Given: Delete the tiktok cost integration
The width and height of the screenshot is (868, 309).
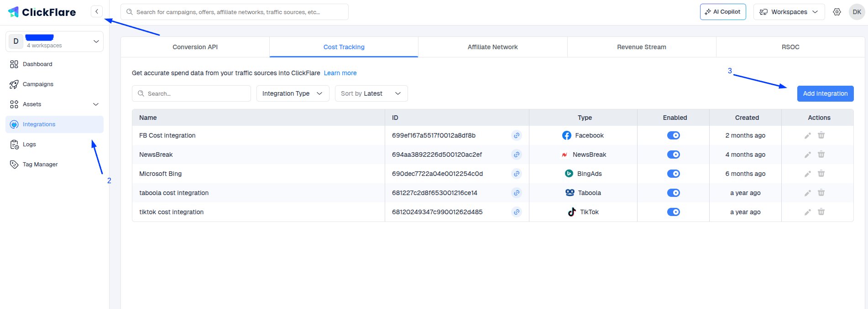Looking at the screenshot, I should pyautogui.click(x=821, y=212).
